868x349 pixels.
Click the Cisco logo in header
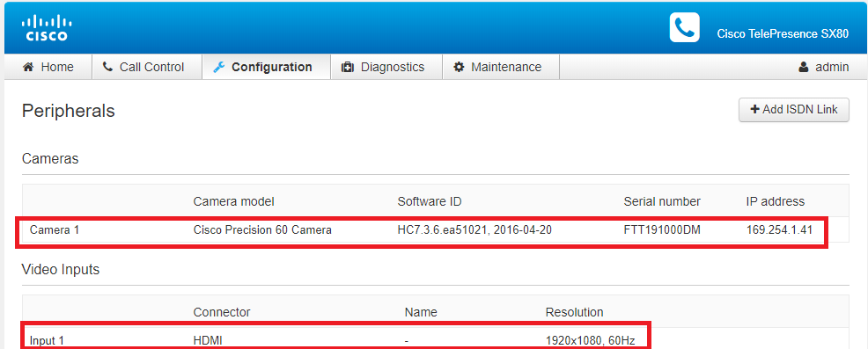47,27
